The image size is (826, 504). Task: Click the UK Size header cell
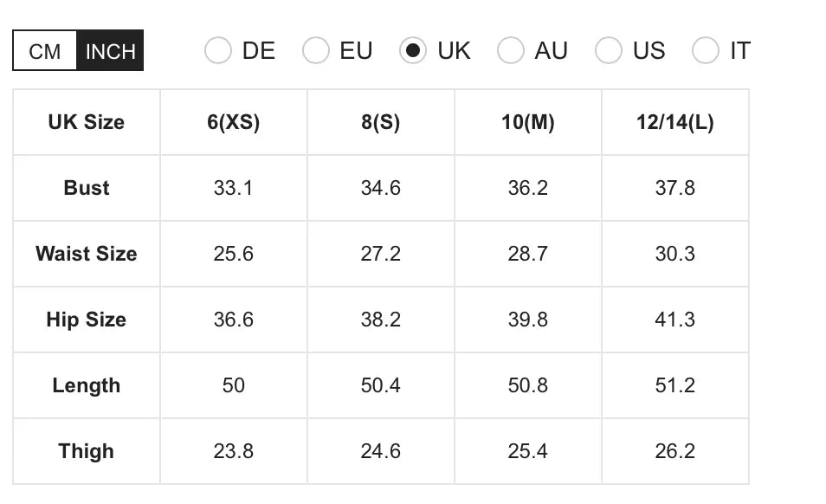87,122
